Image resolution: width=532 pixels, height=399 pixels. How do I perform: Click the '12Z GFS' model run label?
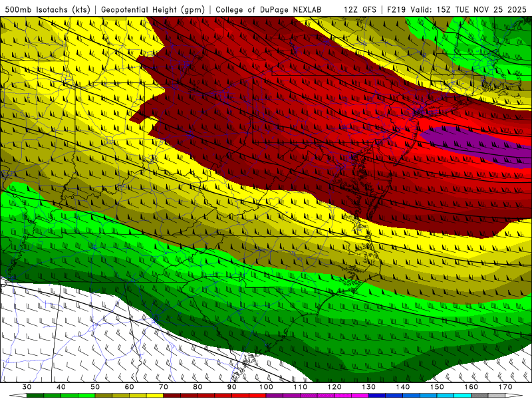[x=360, y=9]
